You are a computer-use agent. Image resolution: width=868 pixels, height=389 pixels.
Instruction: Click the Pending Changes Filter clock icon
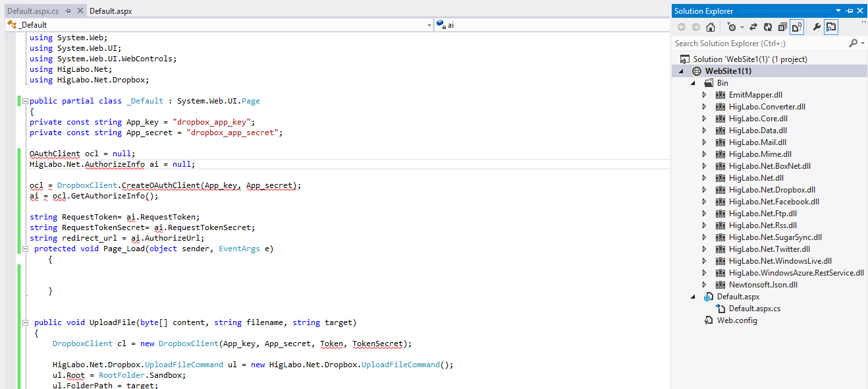click(732, 27)
